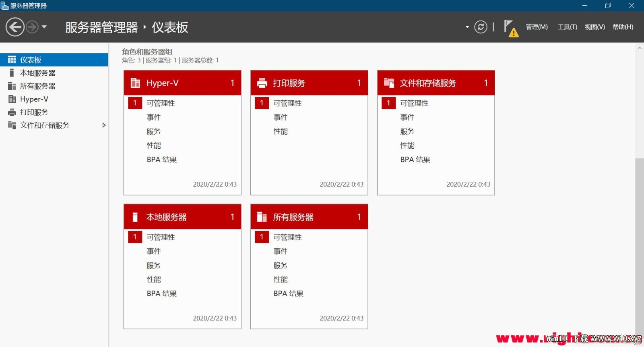This screenshot has width=644, height=347.
Task: Open 性能 in the 所有服务器 tile
Action: coord(281,280)
